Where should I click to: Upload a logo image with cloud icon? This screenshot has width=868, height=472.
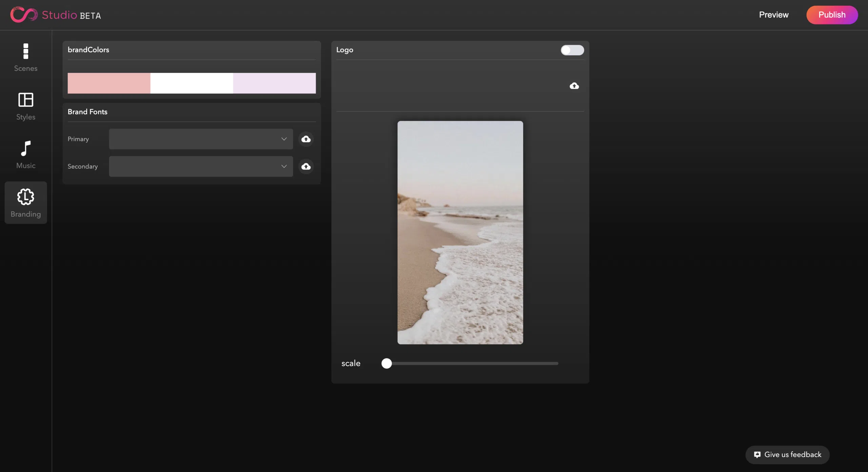pos(574,86)
